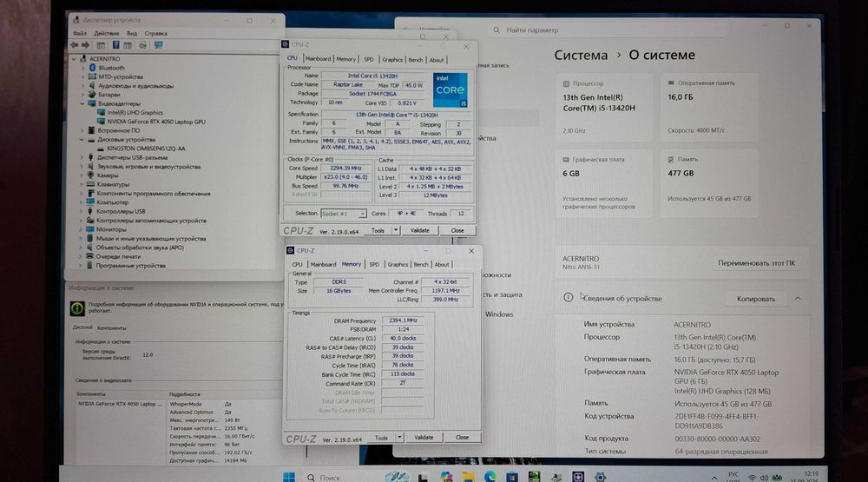Click forward arrow in Device Manager toolbar

click(86, 45)
